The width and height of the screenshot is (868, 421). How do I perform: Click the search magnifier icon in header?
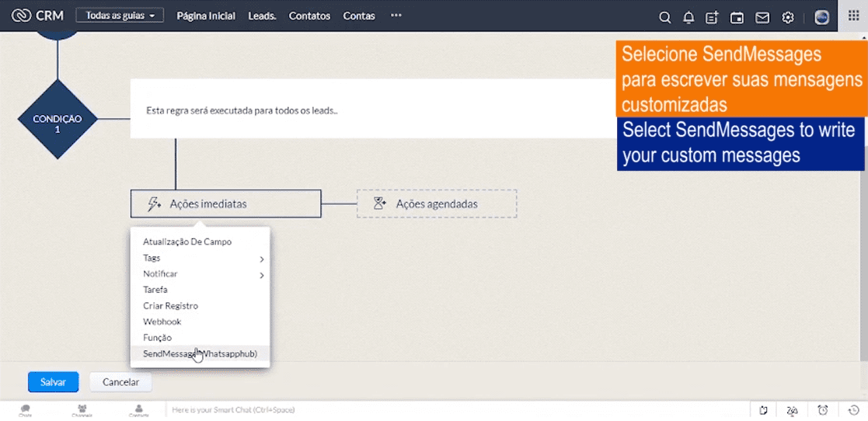[x=664, y=17]
